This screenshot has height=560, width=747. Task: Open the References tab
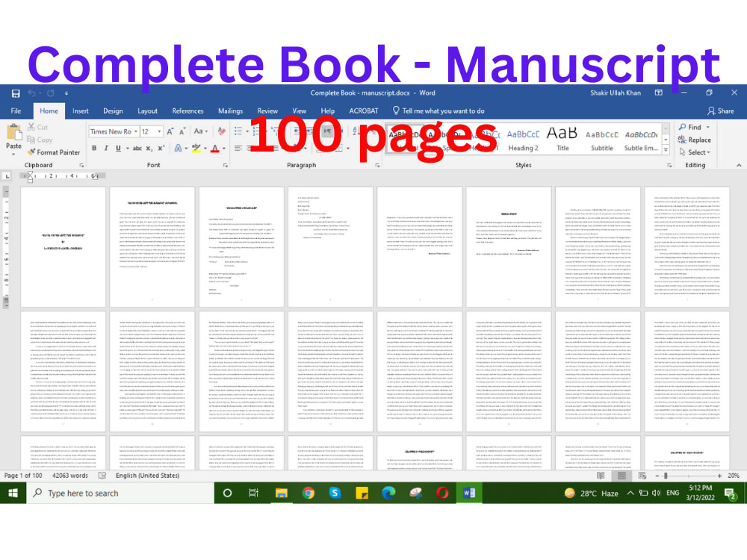tap(187, 111)
